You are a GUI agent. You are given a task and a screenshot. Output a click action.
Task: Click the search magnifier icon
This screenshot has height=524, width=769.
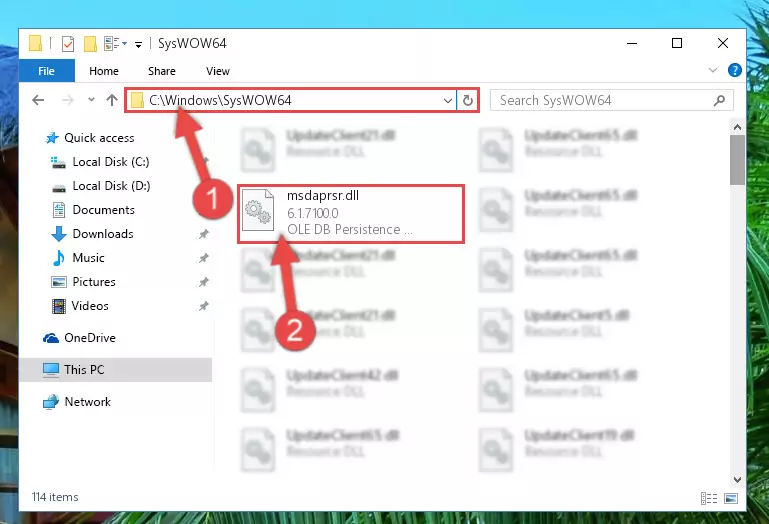(719, 101)
